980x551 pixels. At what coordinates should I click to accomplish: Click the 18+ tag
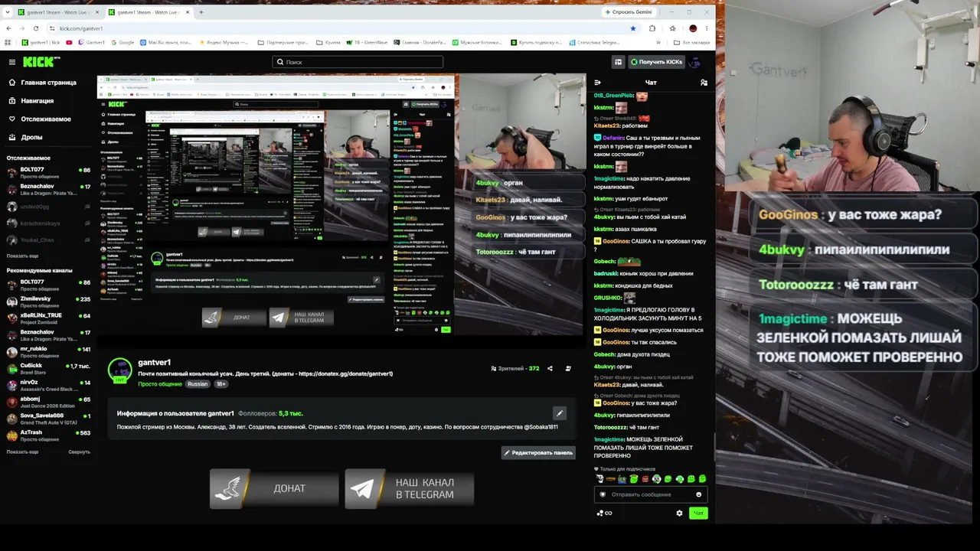220,384
